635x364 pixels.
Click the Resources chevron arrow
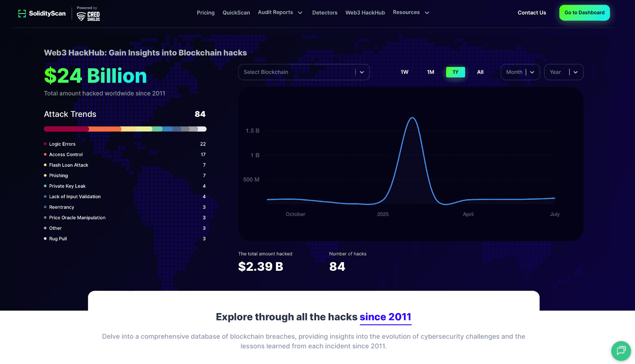(427, 13)
